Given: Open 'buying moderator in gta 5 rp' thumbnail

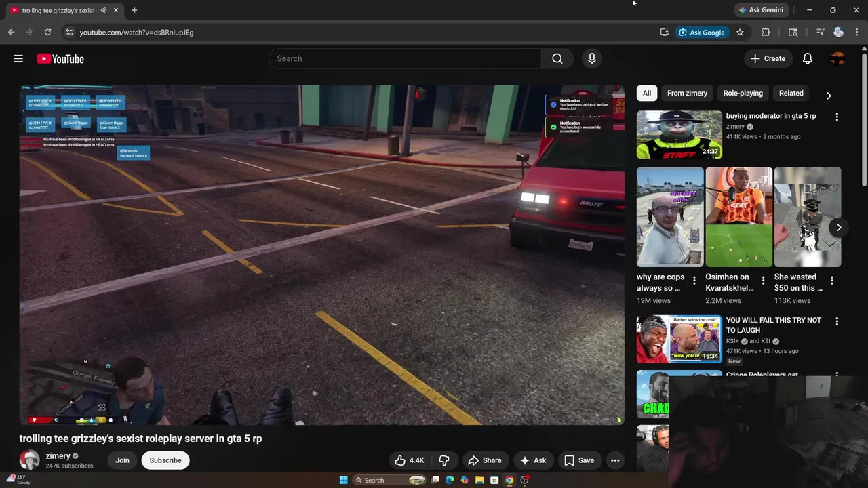Looking at the screenshot, I should point(679,135).
